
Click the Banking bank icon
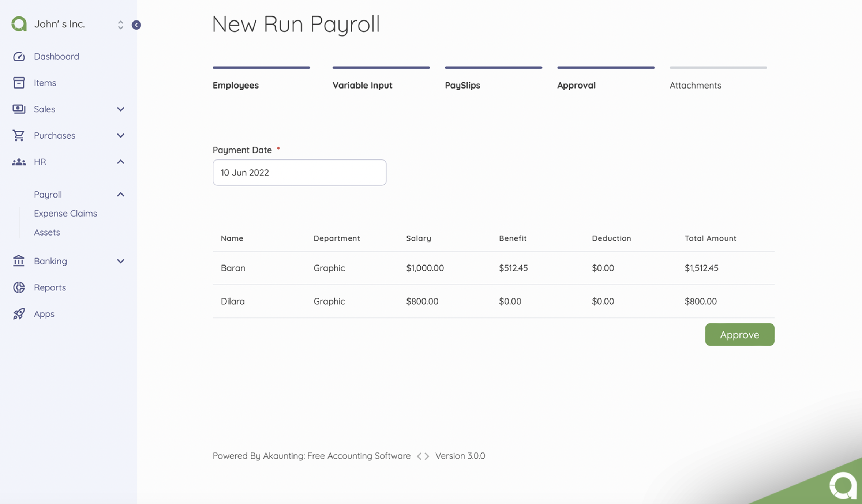point(19,261)
